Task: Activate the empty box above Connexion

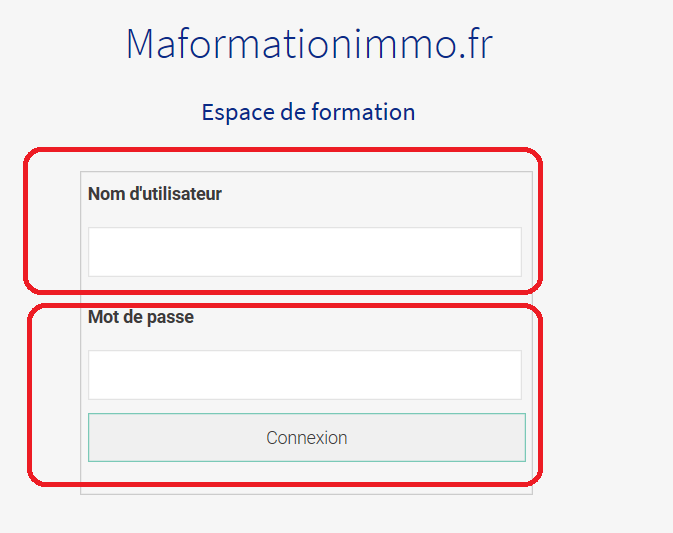Action: (x=304, y=374)
